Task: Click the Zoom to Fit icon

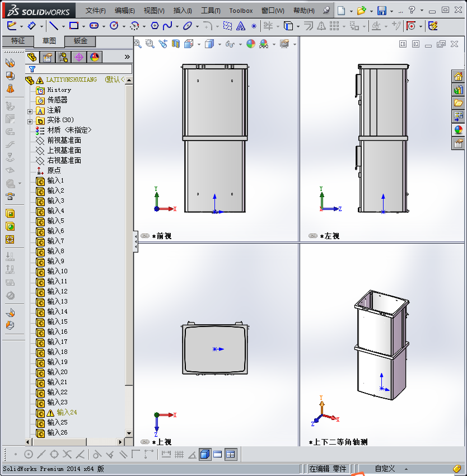Action: pyautogui.click(x=138, y=44)
